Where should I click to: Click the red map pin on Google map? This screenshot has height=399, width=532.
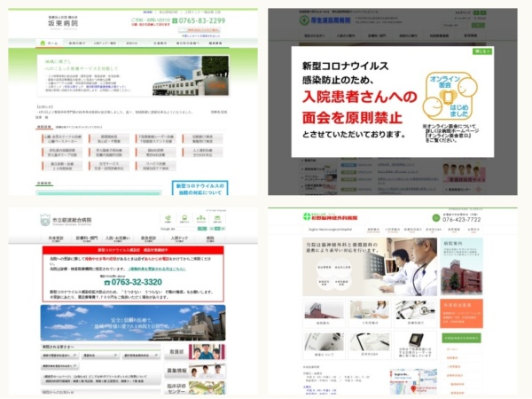pyautogui.click(x=413, y=389)
